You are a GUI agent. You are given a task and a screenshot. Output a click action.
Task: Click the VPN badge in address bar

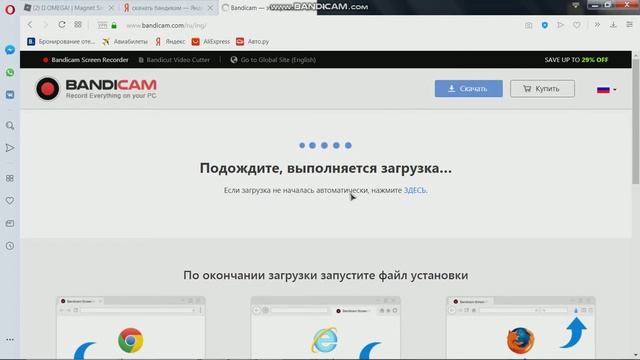point(102,25)
